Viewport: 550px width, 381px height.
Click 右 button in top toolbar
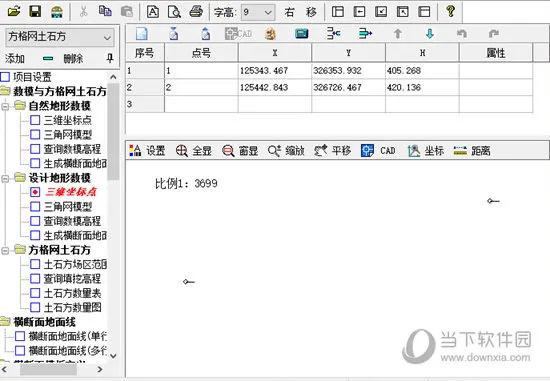click(289, 12)
